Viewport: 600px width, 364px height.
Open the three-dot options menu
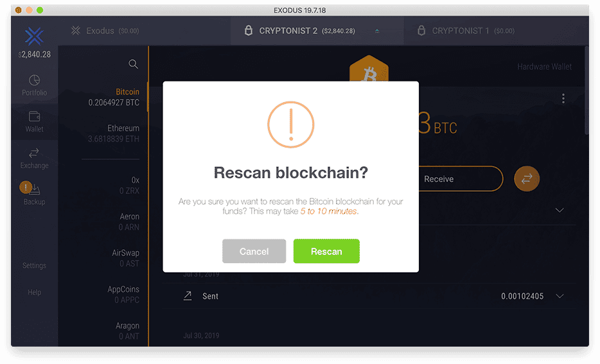(563, 99)
